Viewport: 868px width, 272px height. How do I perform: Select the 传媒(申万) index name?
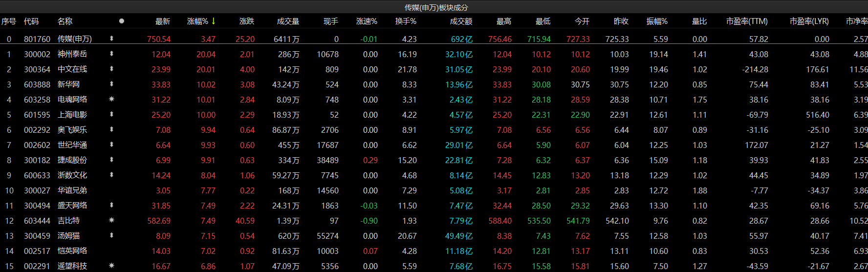pos(75,39)
